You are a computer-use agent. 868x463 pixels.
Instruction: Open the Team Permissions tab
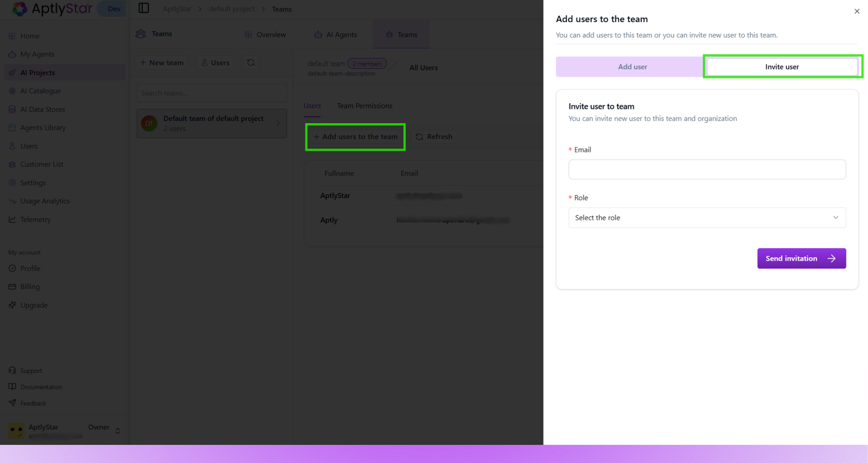coord(364,106)
